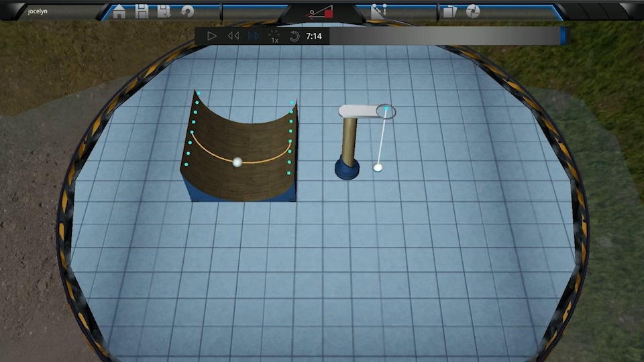This screenshot has width=644, height=362.
Task: Click the Undo curved arrow icon
Action: click(187, 11)
